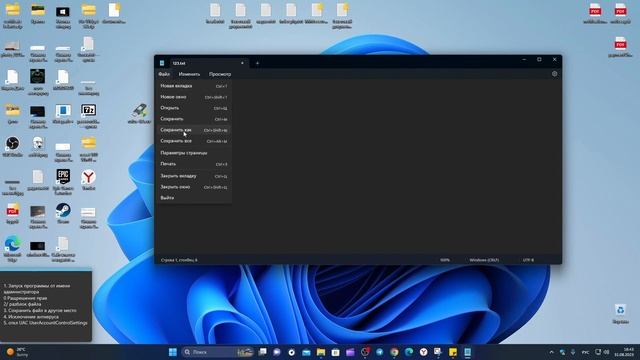
Task: Choose Новая вкладка from File menu
Action: [194, 86]
